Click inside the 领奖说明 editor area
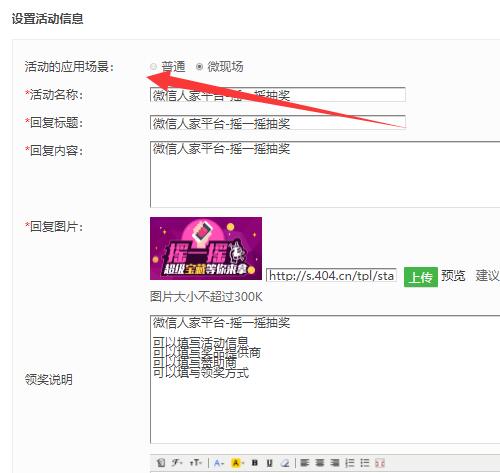Viewport: 500px width, 473px height. pyautogui.click(x=325, y=379)
